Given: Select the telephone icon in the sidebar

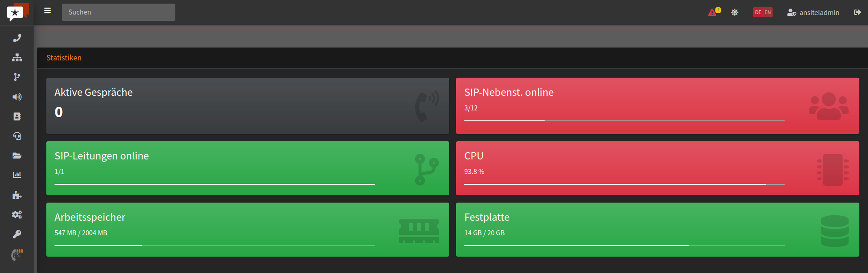Looking at the screenshot, I should (x=17, y=38).
